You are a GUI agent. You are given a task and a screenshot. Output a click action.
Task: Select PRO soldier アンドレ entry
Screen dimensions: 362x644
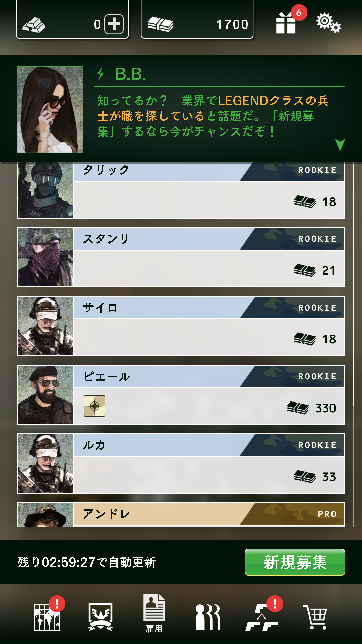pos(181,515)
